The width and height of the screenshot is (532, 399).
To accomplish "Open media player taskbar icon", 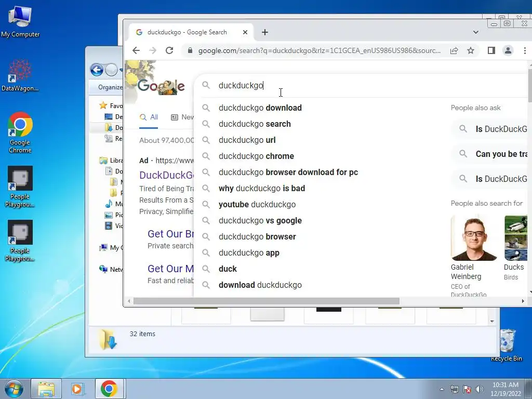I will point(78,389).
